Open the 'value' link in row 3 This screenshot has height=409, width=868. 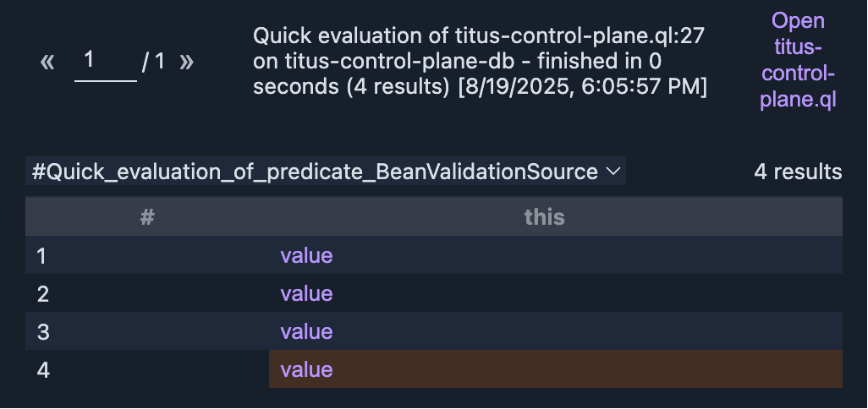(x=306, y=331)
